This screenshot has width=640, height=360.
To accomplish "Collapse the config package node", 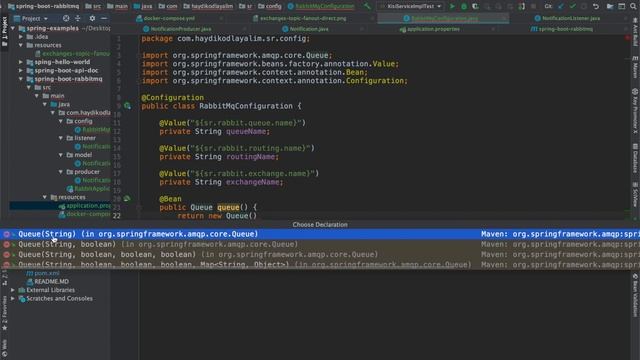I will coord(61,121).
